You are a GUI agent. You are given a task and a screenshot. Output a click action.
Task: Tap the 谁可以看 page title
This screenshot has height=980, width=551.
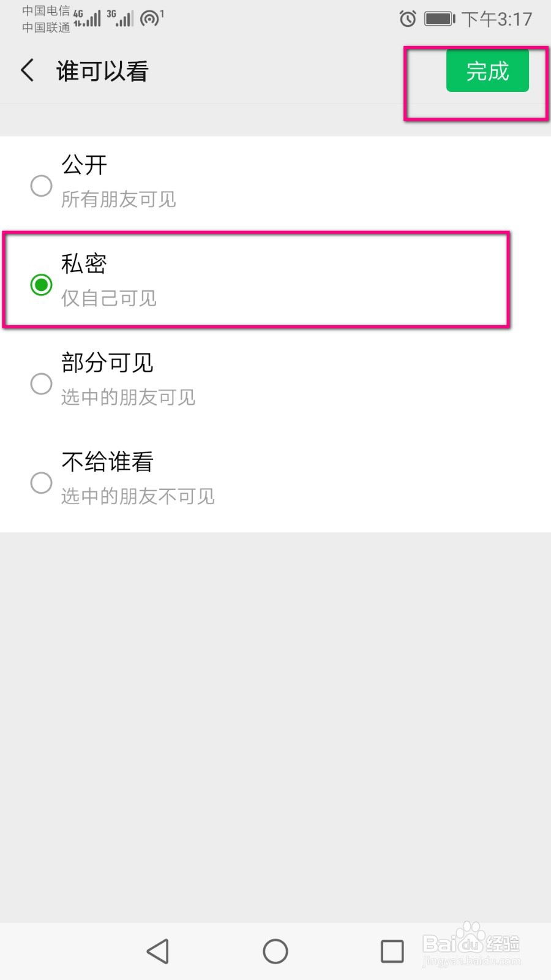pyautogui.click(x=102, y=71)
